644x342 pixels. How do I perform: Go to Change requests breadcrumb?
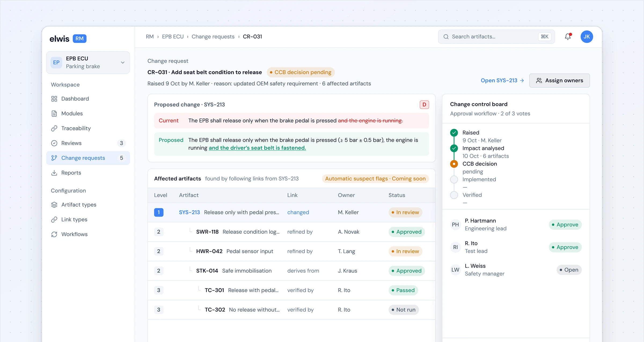coord(213,37)
